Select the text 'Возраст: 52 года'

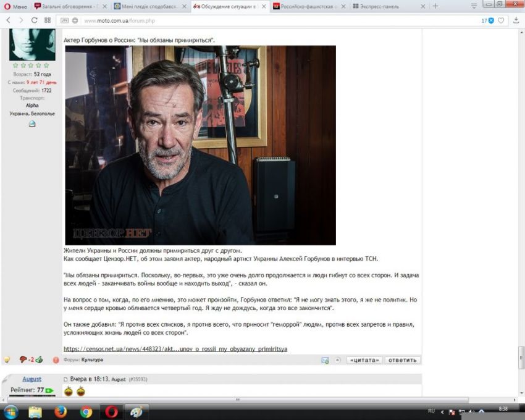coord(32,74)
